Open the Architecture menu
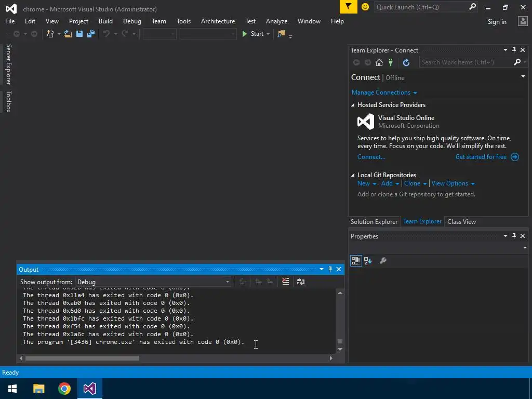 click(x=218, y=21)
